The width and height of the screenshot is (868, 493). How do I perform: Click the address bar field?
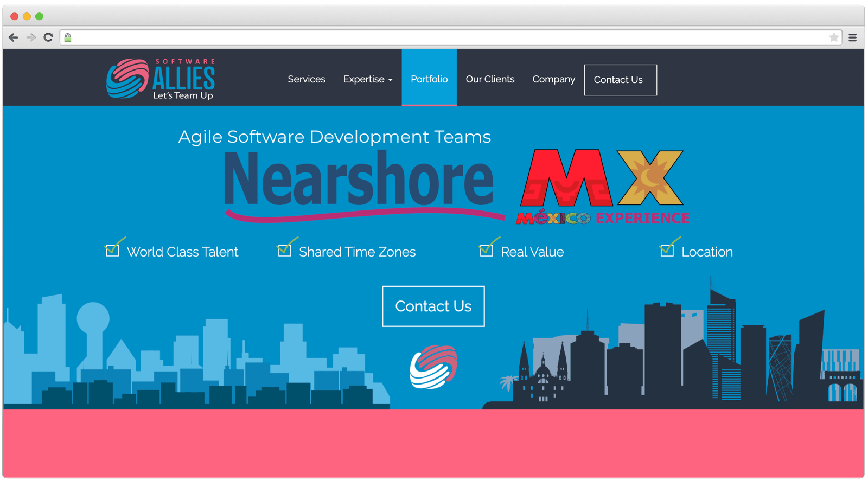[450, 37]
